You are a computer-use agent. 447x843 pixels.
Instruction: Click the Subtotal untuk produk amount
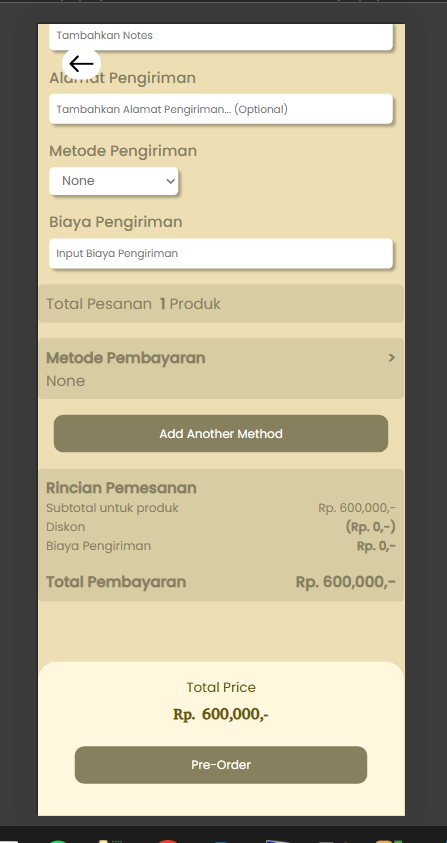(357, 508)
